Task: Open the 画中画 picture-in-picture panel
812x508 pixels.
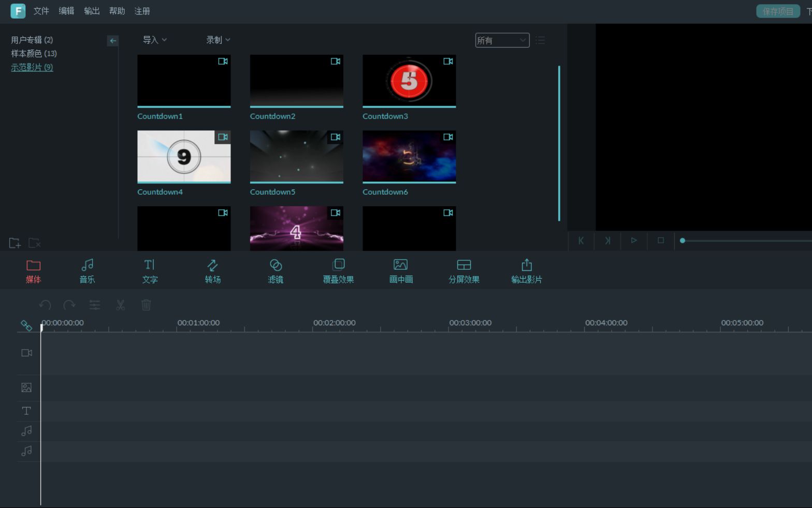Action: (401, 271)
